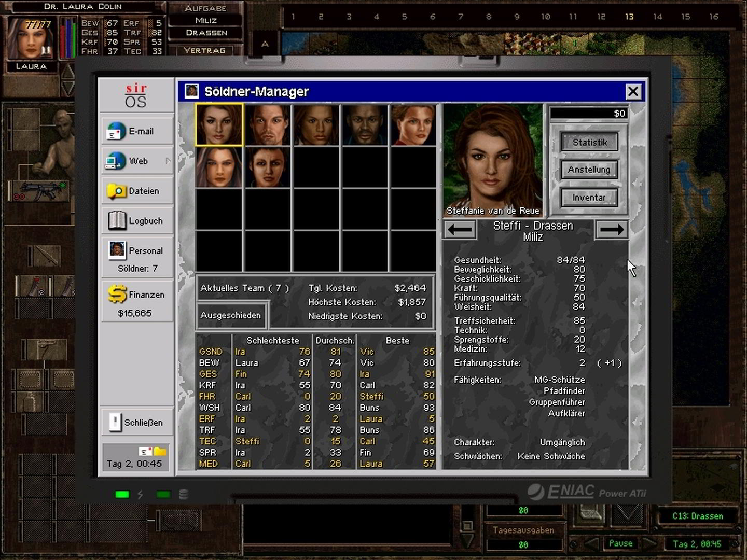Switch to the Statistik view
Viewport: 747px width, 560px height.
click(x=589, y=142)
